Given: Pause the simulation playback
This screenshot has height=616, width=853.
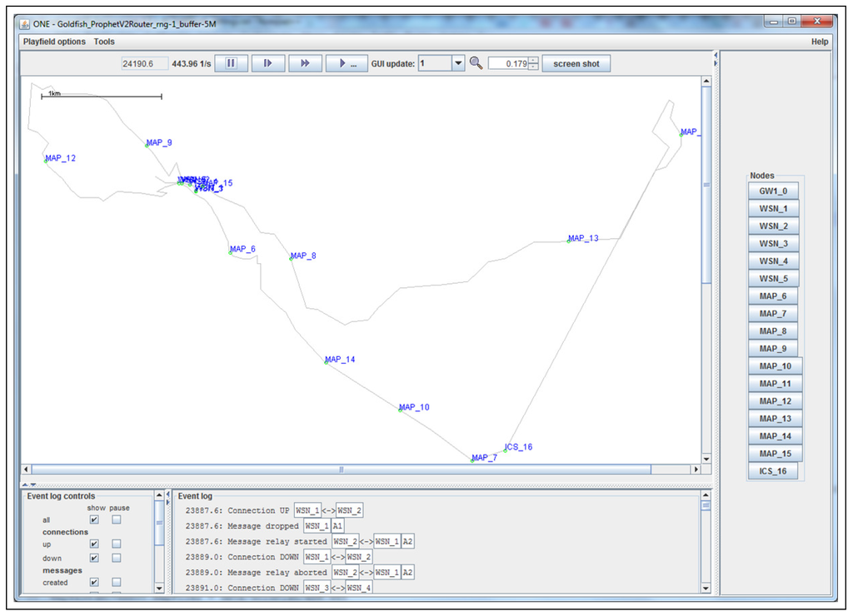Looking at the screenshot, I should tap(231, 63).
